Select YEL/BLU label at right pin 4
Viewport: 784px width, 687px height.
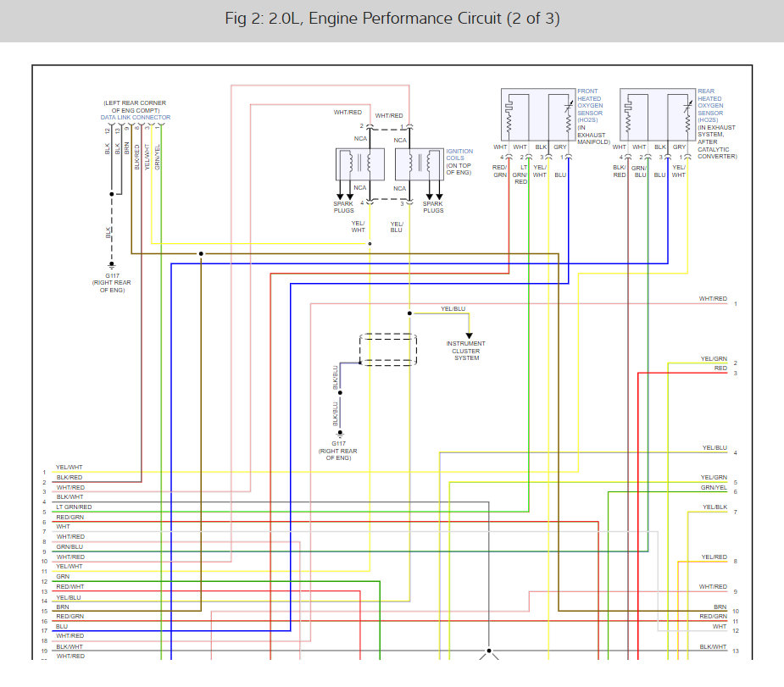click(x=714, y=448)
